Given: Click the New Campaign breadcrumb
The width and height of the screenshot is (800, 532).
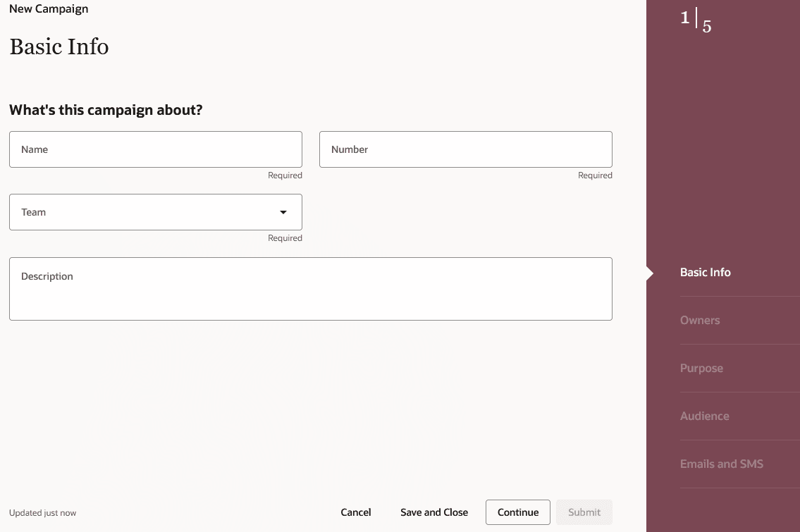Looking at the screenshot, I should point(48,8).
